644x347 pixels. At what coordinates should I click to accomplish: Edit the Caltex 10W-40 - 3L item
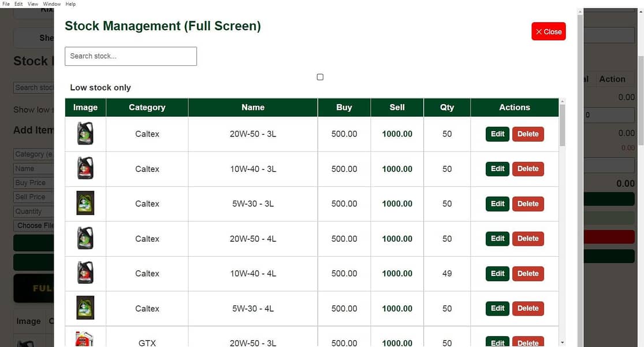(497, 169)
